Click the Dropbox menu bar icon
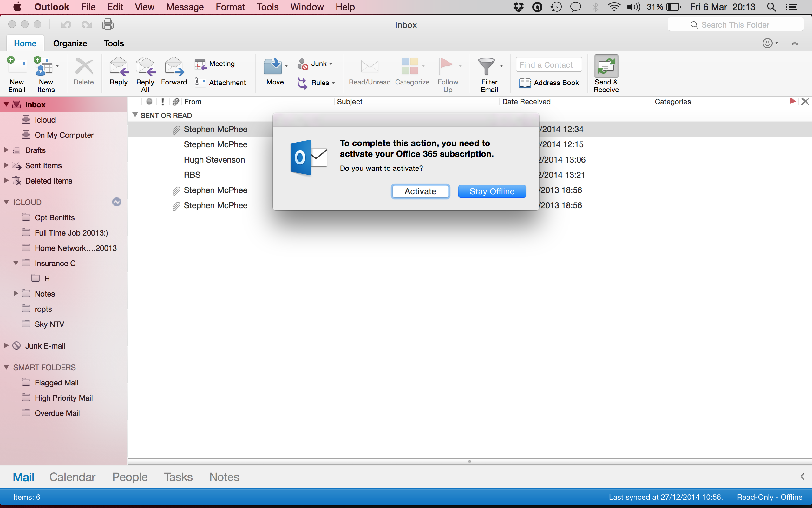 518,7
